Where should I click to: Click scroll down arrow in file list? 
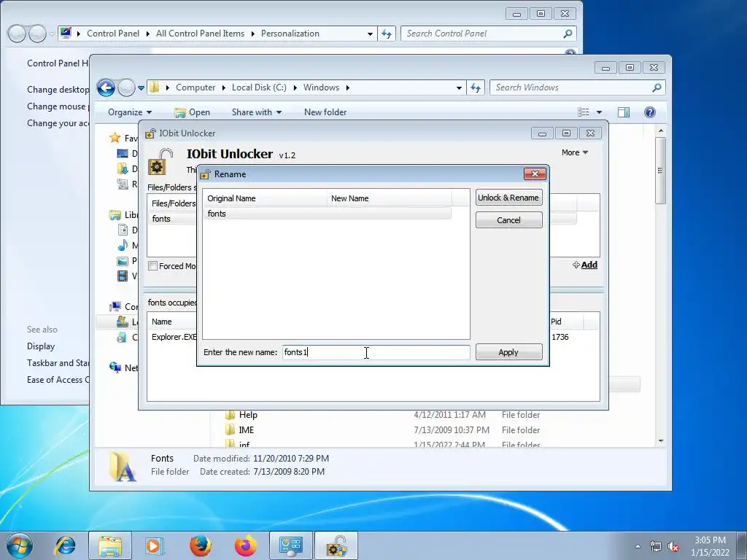click(661, 441)
